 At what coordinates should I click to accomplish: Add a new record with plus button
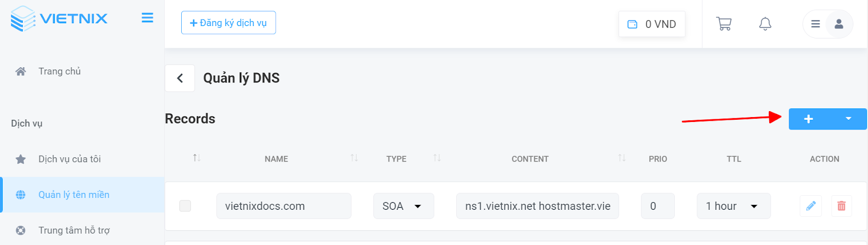(808, 119)
